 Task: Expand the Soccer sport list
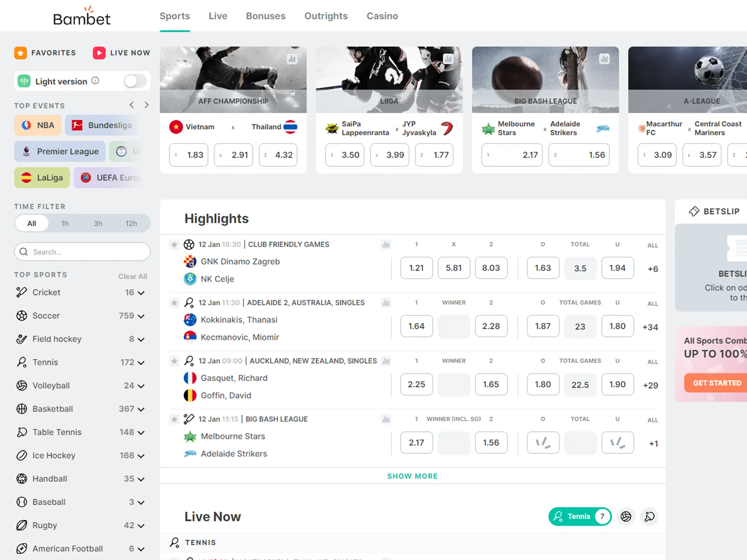coord(141,316)
